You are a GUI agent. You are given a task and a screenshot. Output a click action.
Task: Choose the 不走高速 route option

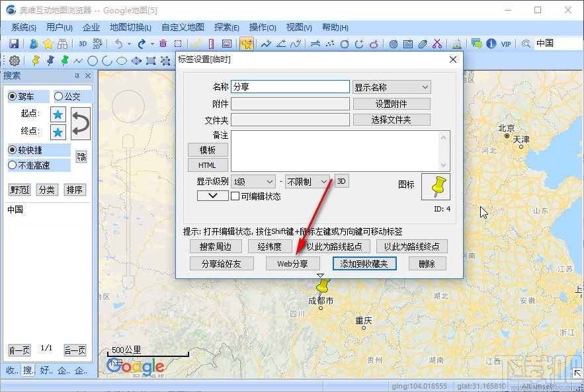click(x=13, y=165)
